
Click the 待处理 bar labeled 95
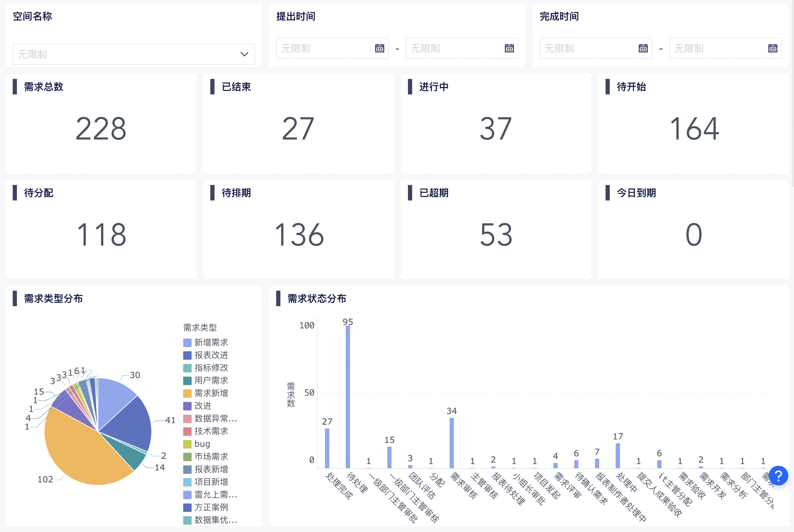348,396
